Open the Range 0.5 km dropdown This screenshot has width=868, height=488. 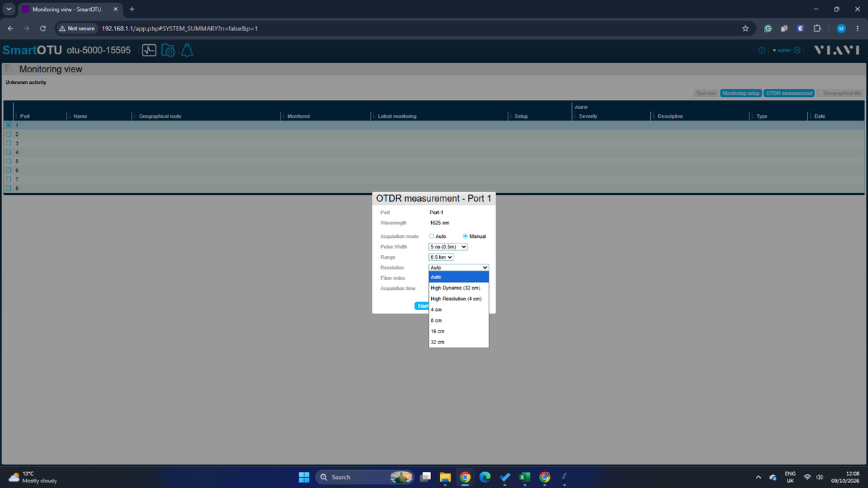click(441, 257)
